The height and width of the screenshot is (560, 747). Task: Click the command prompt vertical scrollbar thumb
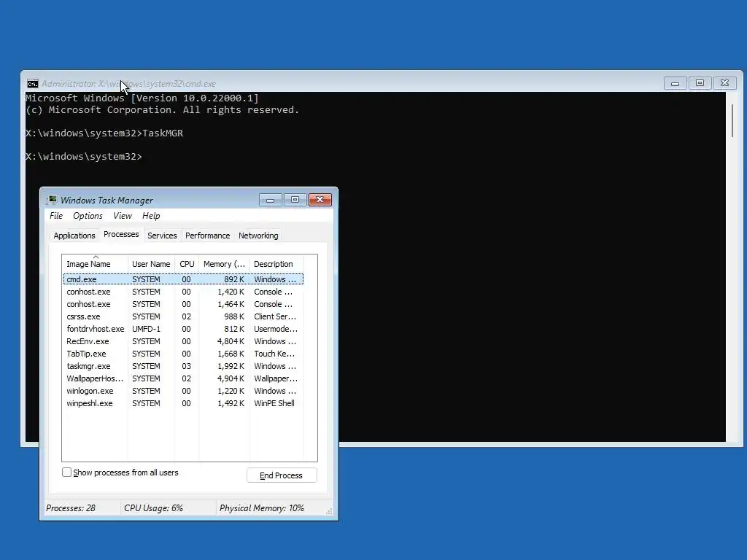click(732, 121)
